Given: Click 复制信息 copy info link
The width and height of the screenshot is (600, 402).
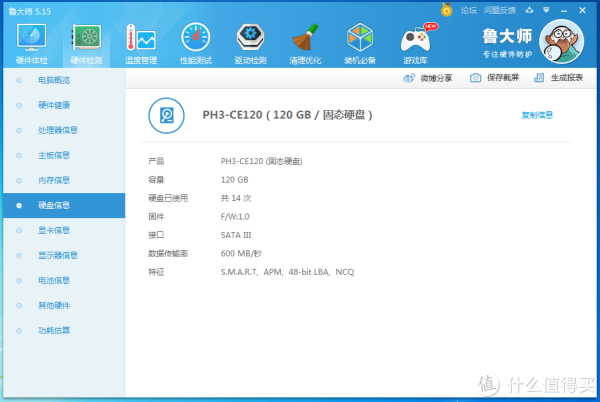Looking at the screenshot, I should pos(537,115).
